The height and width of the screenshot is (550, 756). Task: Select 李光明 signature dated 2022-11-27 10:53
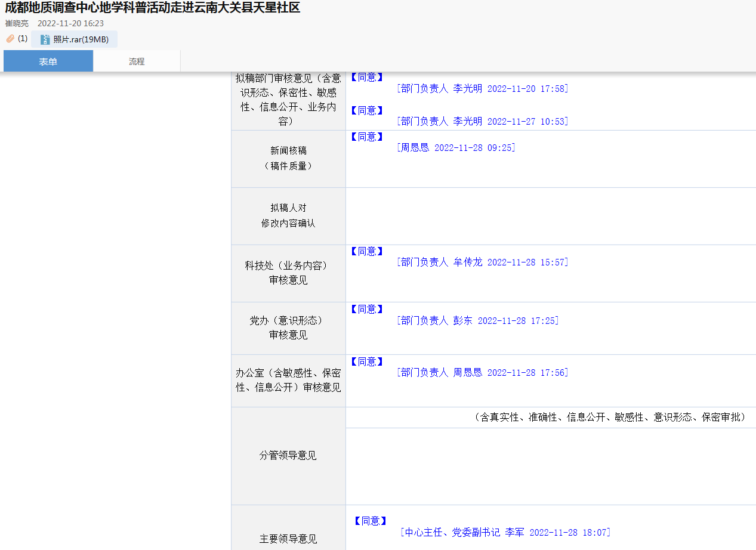482,121
